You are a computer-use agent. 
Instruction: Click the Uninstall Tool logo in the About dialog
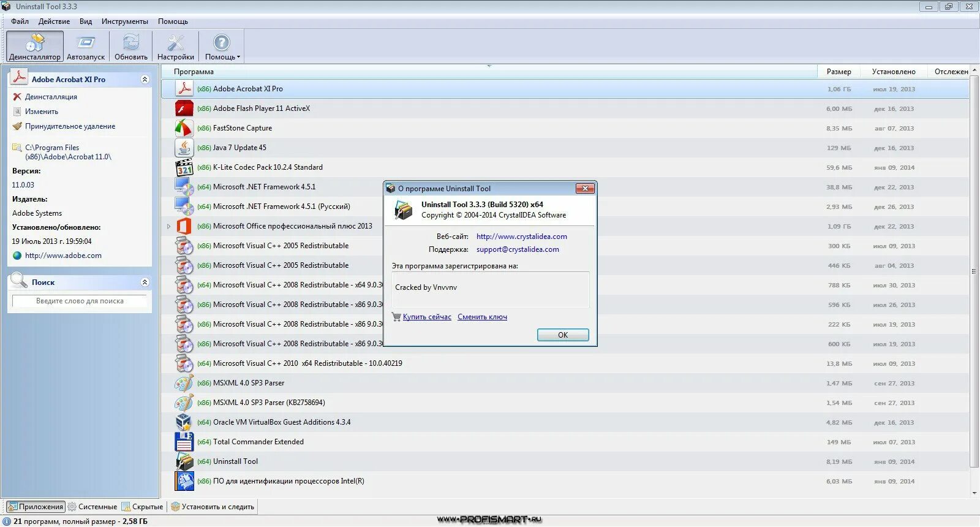click(403, 210)
